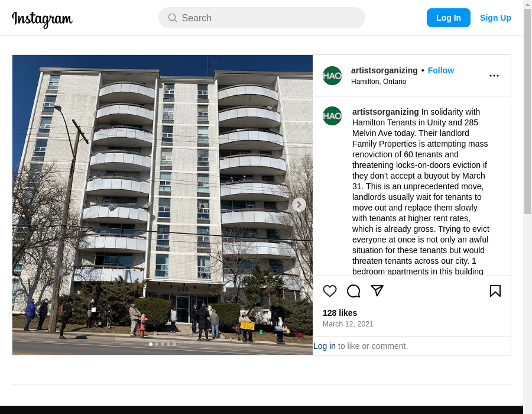Click the page vertical scrollbar thumb
Viewport: 532px width, 414px height.
coord(527,111)
